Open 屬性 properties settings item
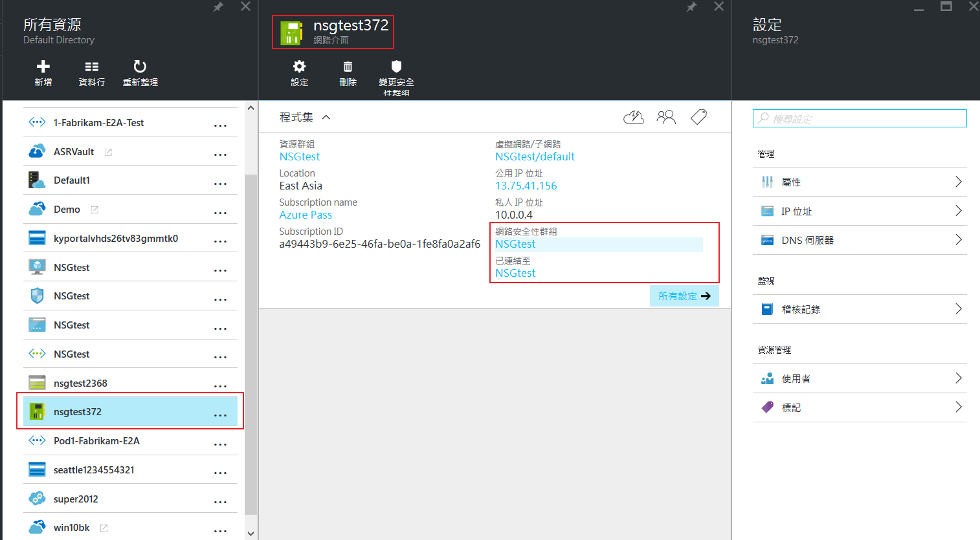 click(860, 182)
